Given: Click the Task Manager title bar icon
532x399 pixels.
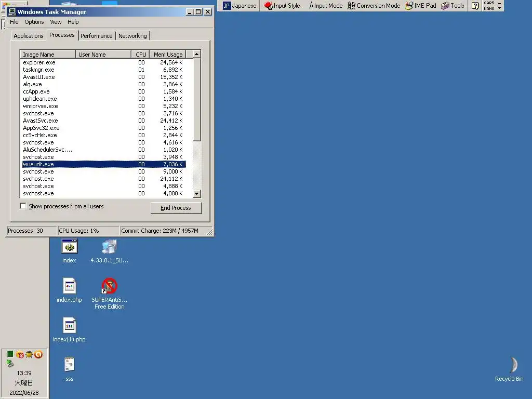Looking at the screenshot, I should (12, 12).
